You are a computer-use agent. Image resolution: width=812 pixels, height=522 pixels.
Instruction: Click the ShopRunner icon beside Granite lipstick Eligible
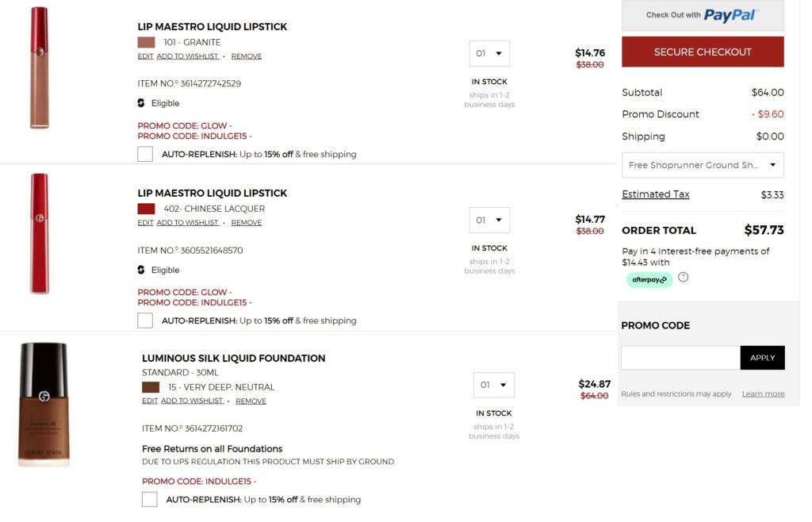(x=141, y=103)
